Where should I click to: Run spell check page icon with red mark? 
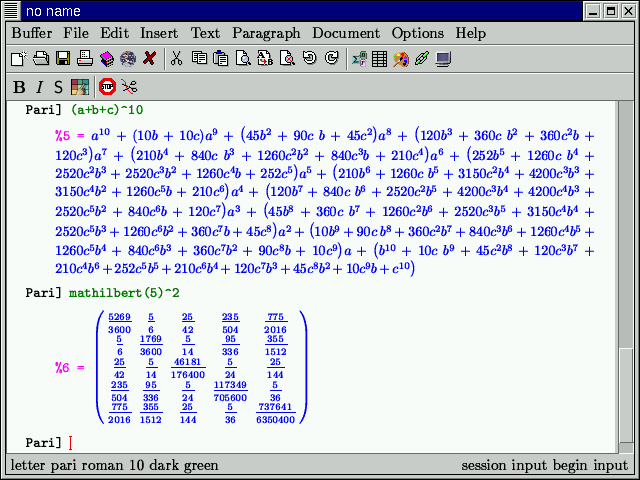point(287,59)
